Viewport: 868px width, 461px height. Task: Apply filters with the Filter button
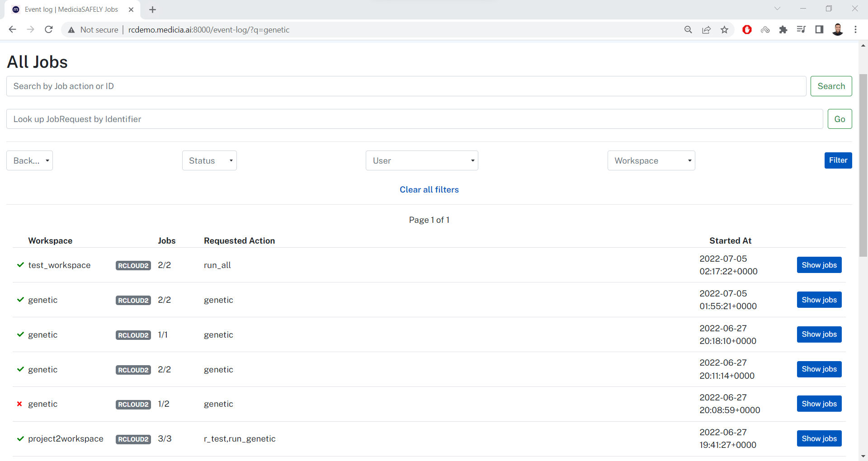click(838, 160)
